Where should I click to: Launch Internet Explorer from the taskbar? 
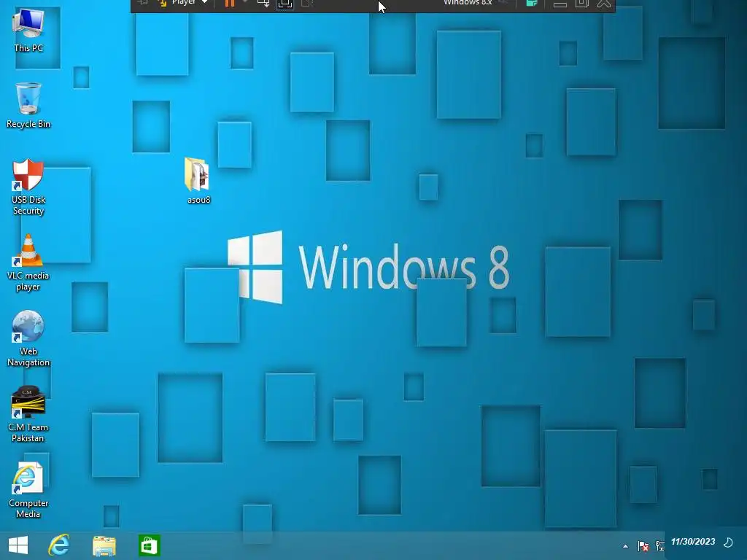click(59, 545)
